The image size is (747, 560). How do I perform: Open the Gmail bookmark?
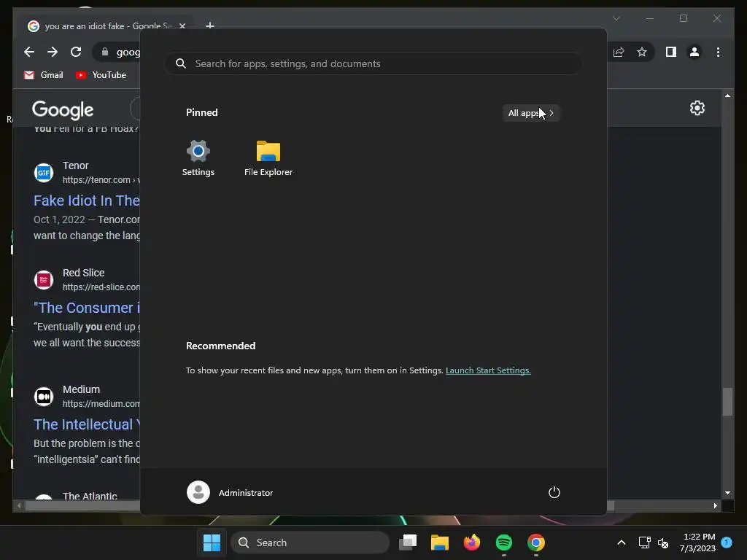pos(43,75)
